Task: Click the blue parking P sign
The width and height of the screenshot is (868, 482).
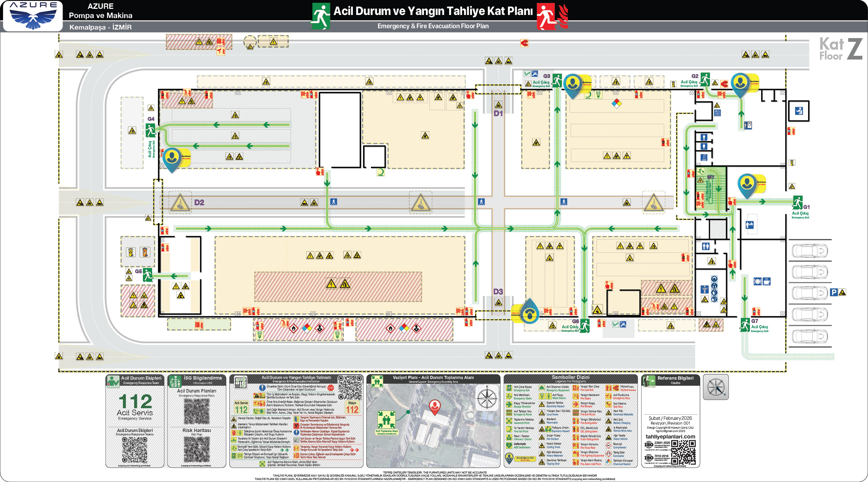Action: (x=834, y=292)
